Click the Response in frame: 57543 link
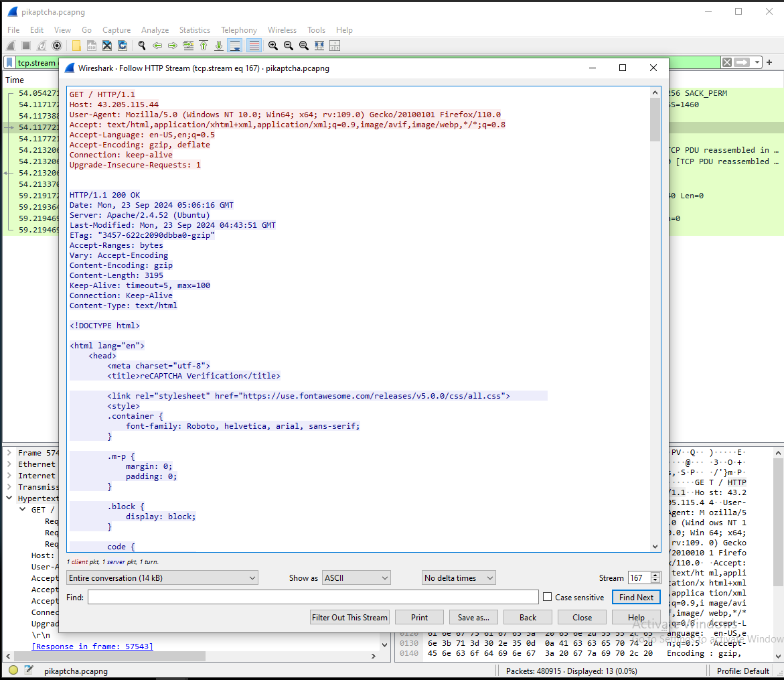The width and height of the screenshot is (784, 680). click(x=92, y=646)
